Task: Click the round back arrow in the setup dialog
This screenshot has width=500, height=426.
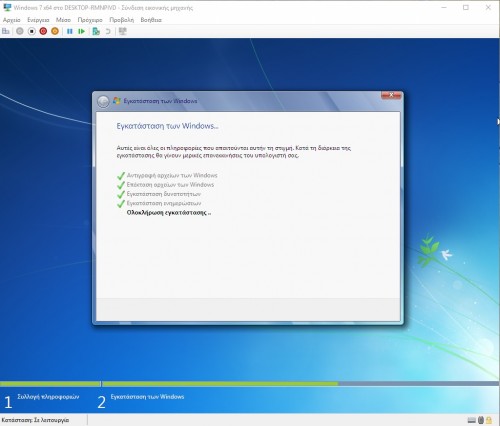Action: click(103, 101)
